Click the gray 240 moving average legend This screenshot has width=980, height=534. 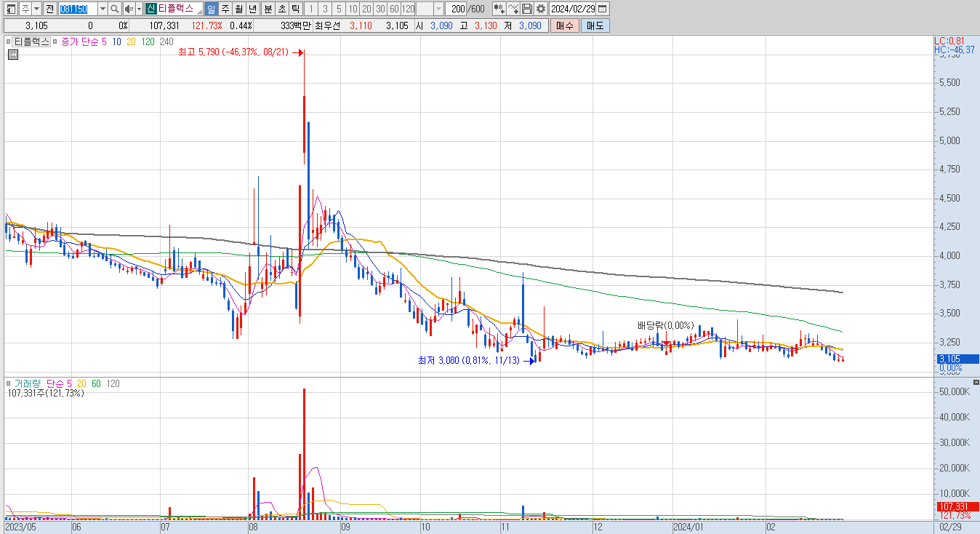pyautogui.click(x=166, y=42)
